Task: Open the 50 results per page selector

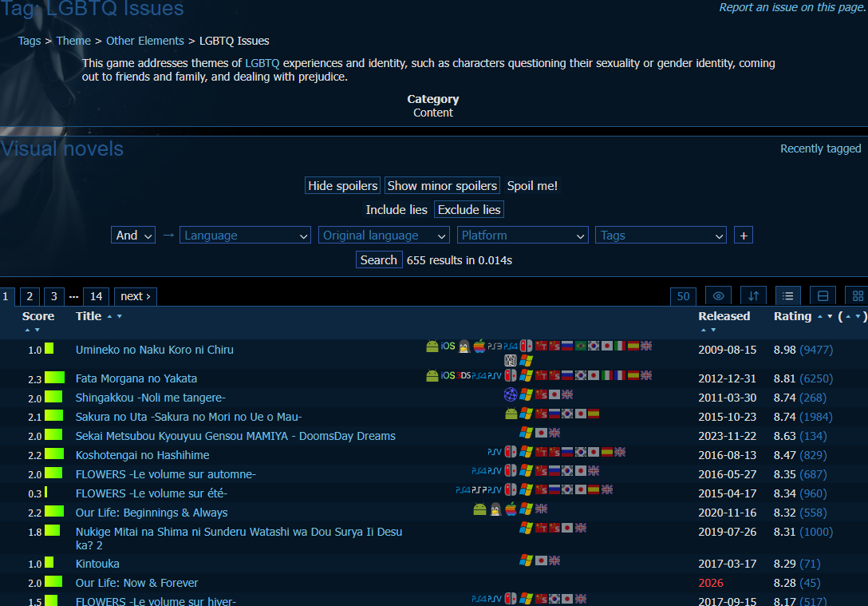Action: pos(683,295)
